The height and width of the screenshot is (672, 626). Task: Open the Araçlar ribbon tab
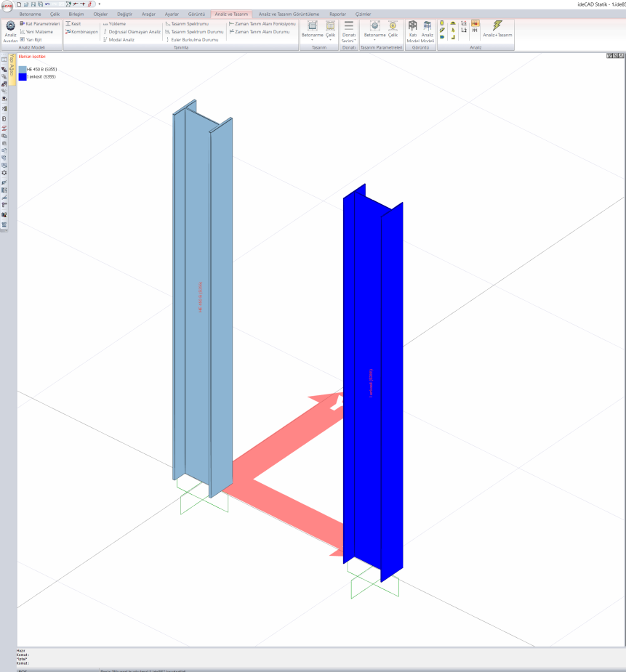point(148,14)
